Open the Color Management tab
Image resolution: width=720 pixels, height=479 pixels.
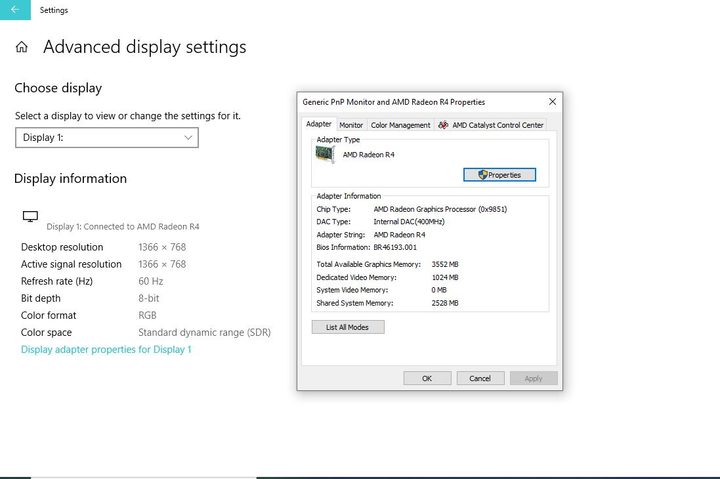pyautogui.click(x=400, y=125)
